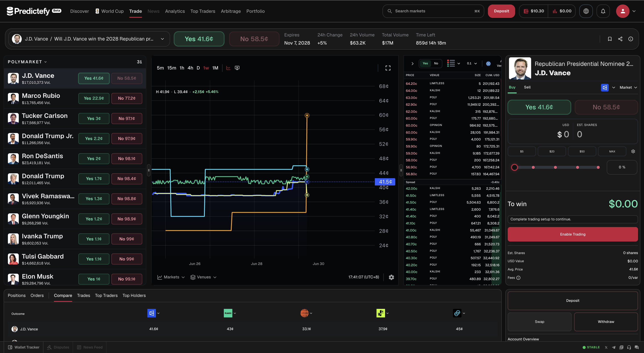Show market info icon
Screen dimensions: 644x353
coord(631,39)
